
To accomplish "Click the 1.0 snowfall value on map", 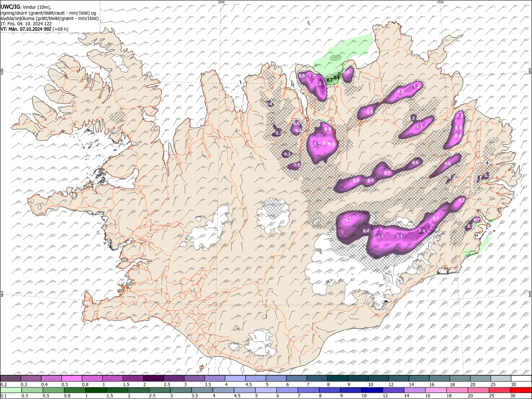I will 401,92.
